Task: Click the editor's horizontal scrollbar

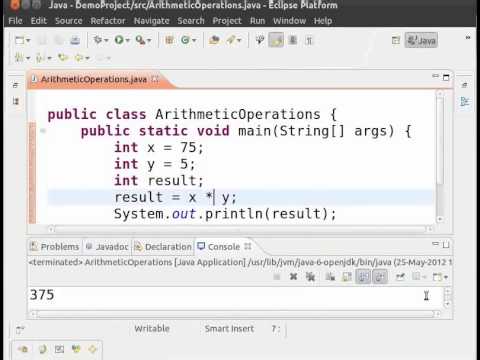Action: [x=240, y=229]
